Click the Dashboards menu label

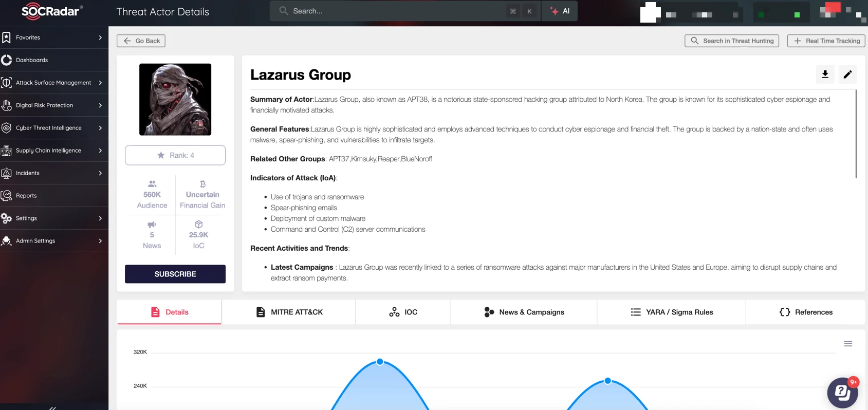[x=32, y=60]
